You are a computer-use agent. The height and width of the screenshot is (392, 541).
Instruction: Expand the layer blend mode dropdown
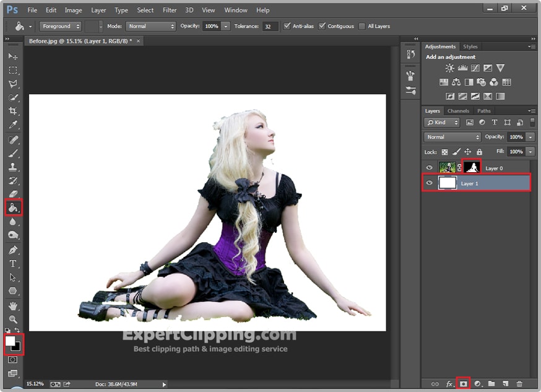tap(452, 137)
